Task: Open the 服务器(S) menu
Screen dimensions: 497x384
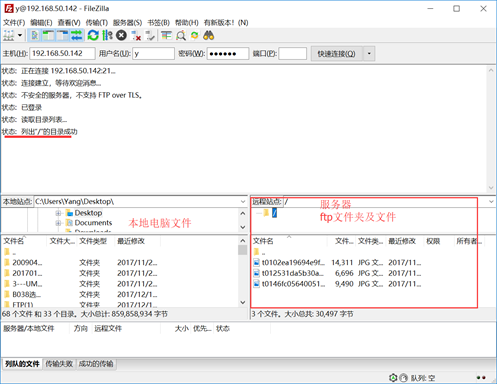Action: tap(127, 22)
